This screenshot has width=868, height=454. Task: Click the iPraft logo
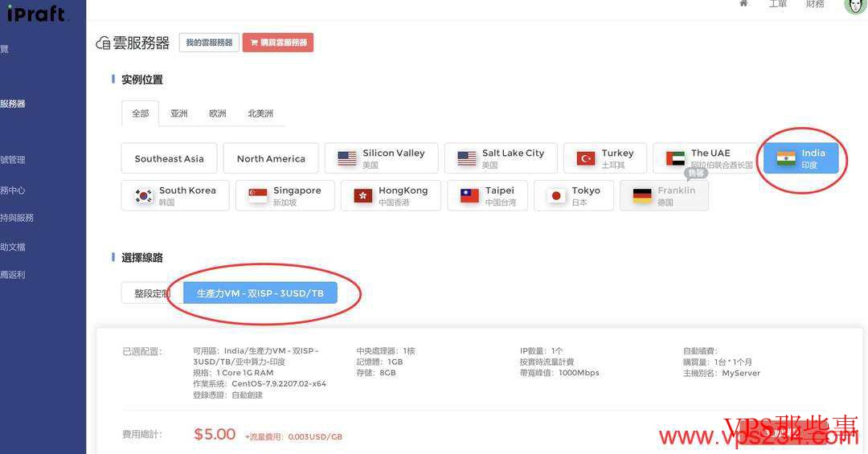(x=36, y=12)
